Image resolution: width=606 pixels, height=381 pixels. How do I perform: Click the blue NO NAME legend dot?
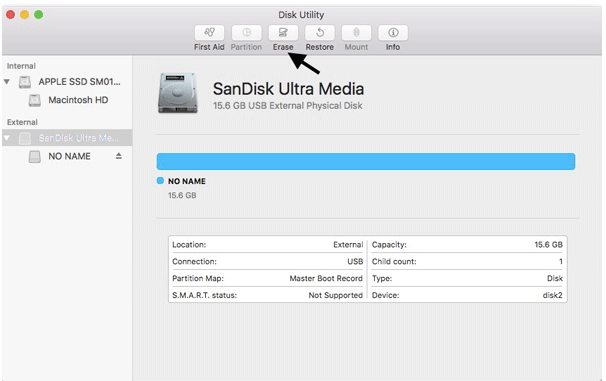pos(160,180)
